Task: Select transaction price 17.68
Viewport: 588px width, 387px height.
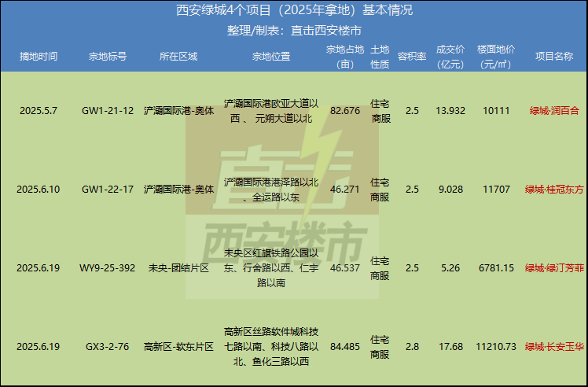Action: (x=450, y=346)
